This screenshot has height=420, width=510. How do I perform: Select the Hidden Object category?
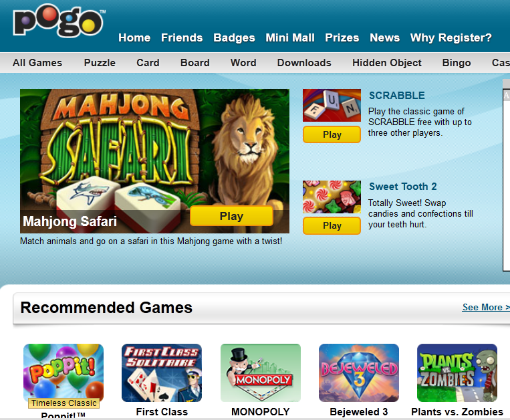click(x=387, y=62)
